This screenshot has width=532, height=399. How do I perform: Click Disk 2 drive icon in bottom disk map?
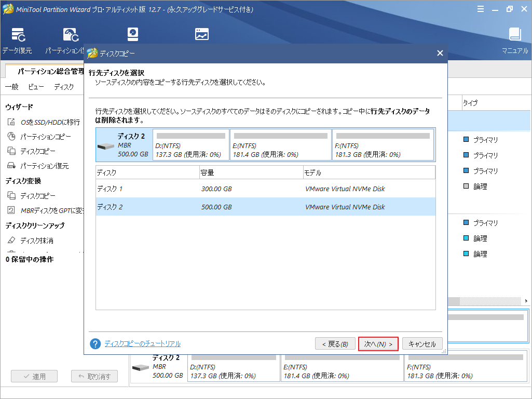pyautogui.click(x=141, y=368)
